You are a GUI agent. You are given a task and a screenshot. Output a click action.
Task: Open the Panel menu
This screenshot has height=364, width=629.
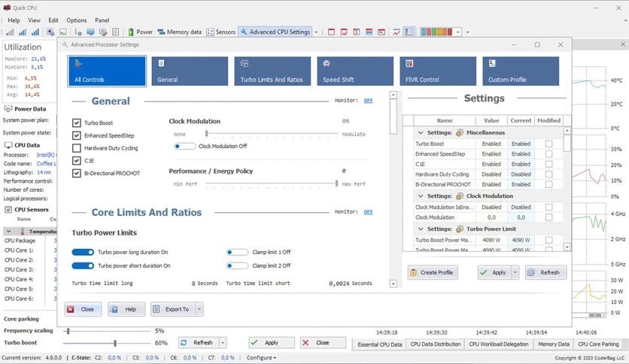(102, 20)
